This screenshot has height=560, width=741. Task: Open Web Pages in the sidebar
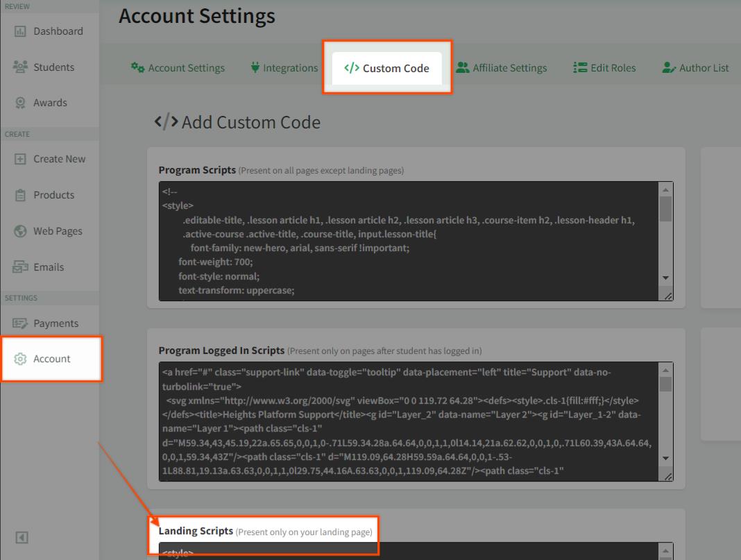pyautogui.click(x=50, y=231)
